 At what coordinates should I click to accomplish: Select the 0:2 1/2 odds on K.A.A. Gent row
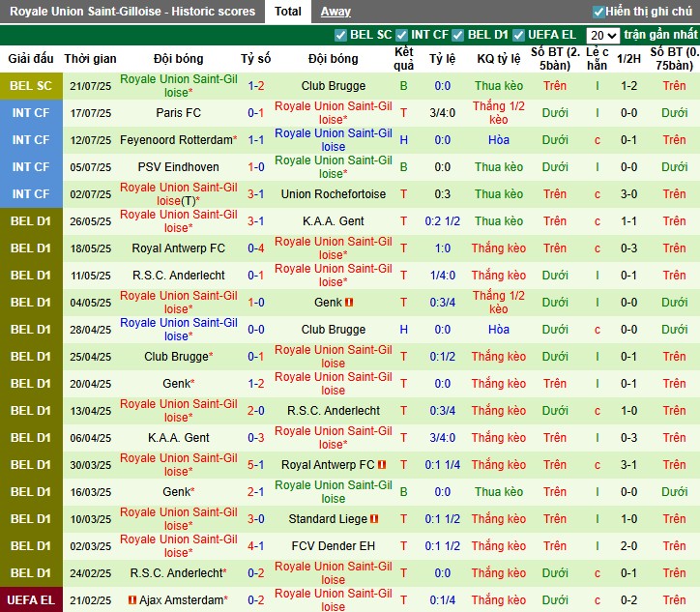tap(443, 221)
